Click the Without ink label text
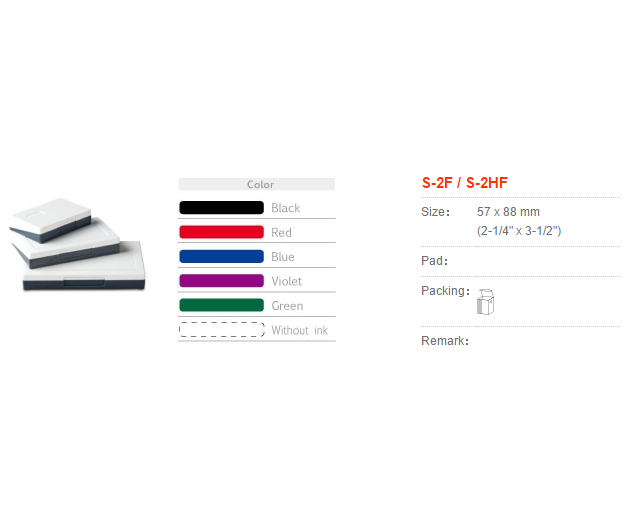The image size is (633, 516). click(x=299, y=330)
